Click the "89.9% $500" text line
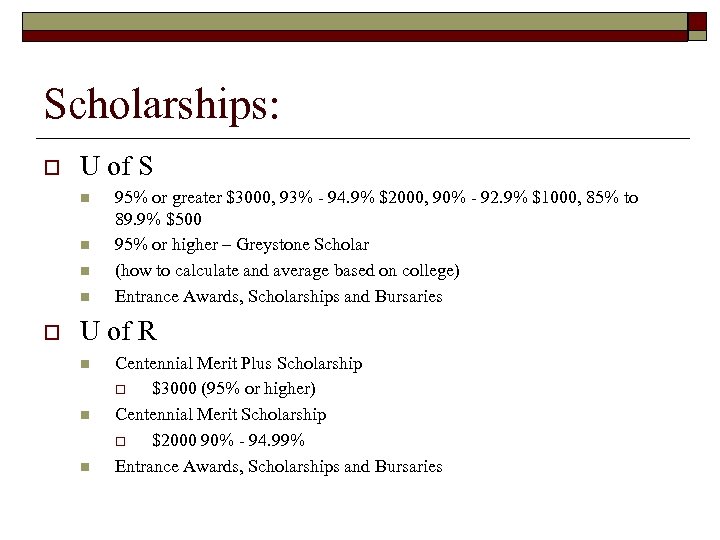Image resolution: width=720 pixels, height=540 pixels. [159, 220]
